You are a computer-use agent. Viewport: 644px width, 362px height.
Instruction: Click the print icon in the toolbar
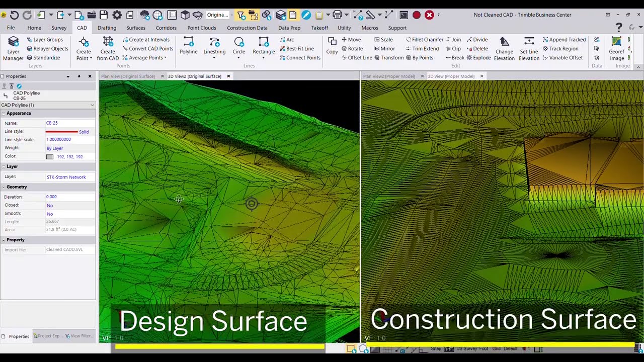pos(338,15)
